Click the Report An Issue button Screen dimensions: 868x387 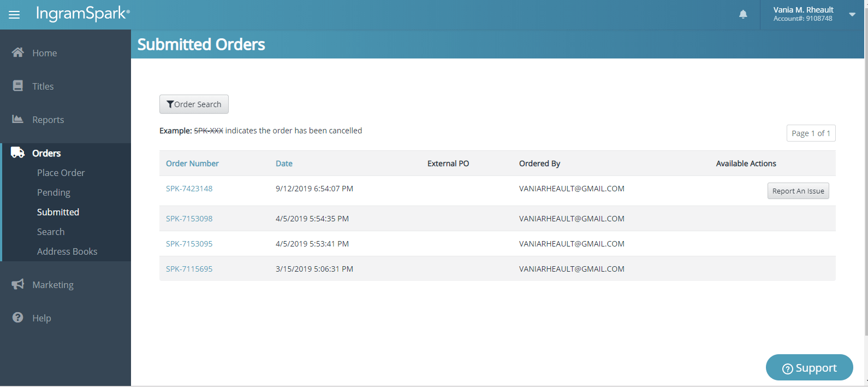click(x=798, y=191)
